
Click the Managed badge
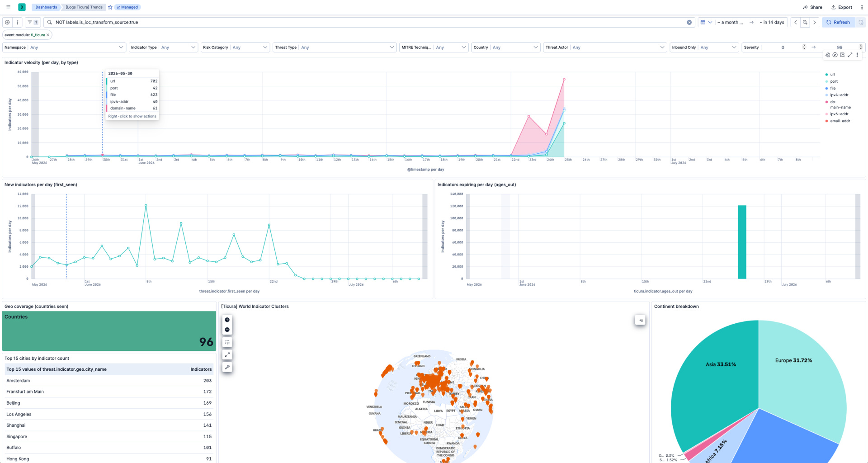[x=127, y=7]
